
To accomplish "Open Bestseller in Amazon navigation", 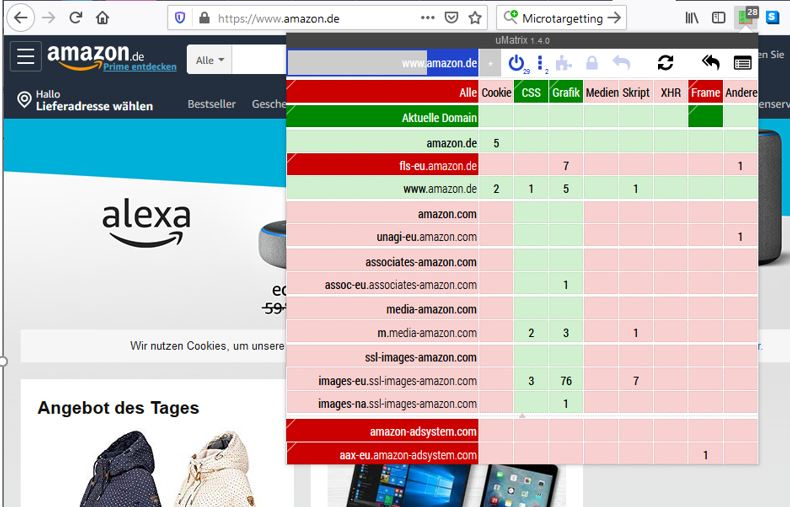I will click(x=212, y=104).
